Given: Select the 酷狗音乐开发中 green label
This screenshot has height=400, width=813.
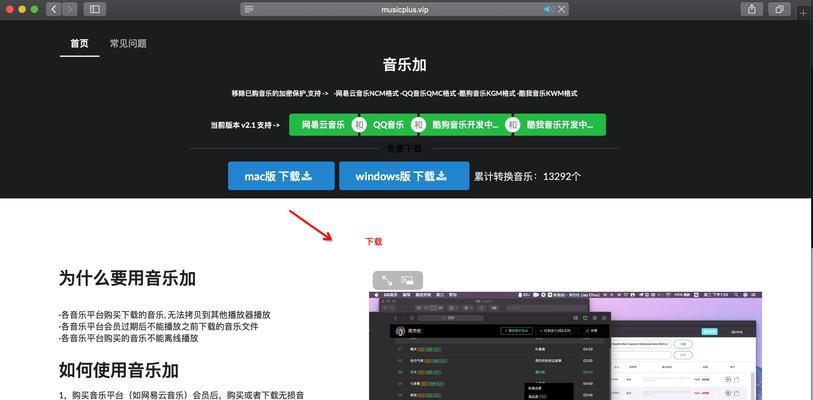Looking at the screenshot, I should pos(466,125).
